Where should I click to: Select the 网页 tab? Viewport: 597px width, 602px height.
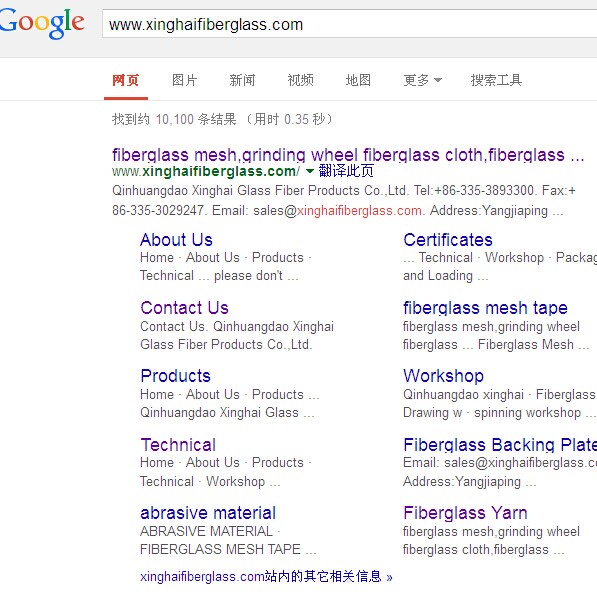click(126, 80)
